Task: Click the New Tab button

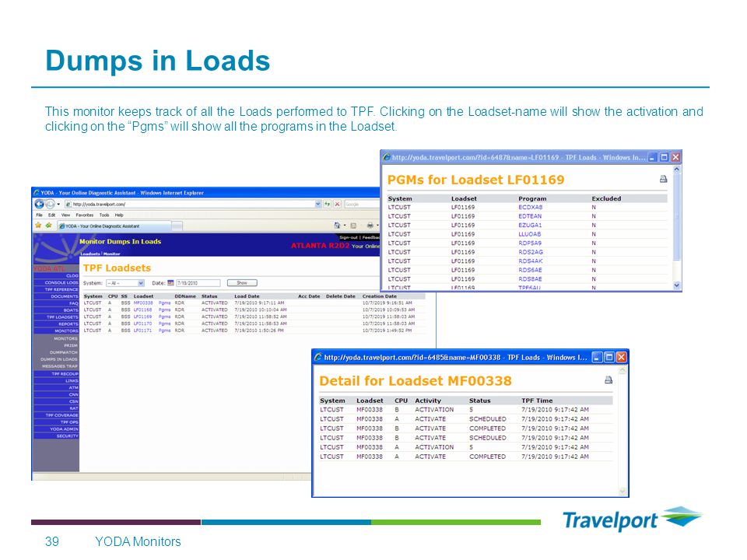Action: coord(177,226)
